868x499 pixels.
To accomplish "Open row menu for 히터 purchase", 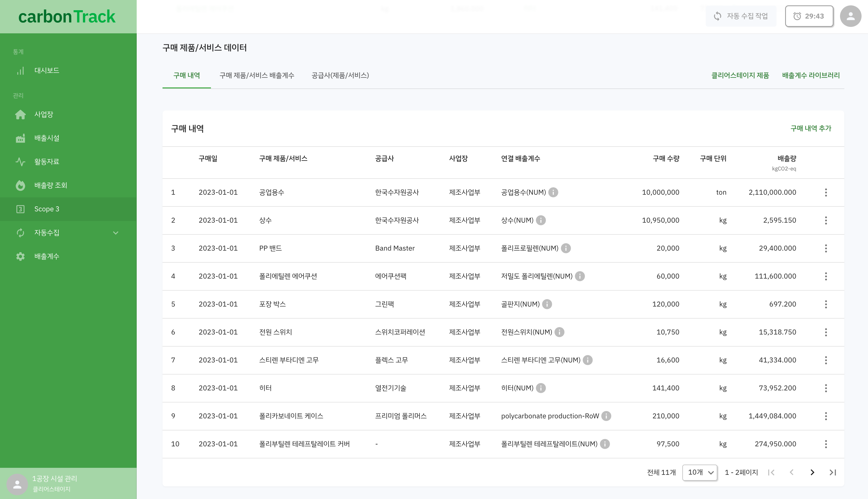I will [826, 388].
